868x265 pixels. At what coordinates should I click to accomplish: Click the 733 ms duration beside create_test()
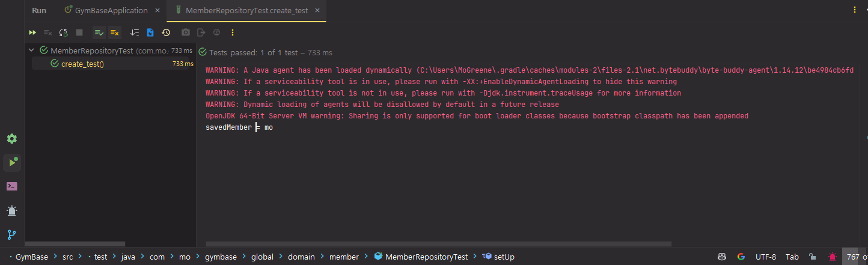[x=183, y=64]
